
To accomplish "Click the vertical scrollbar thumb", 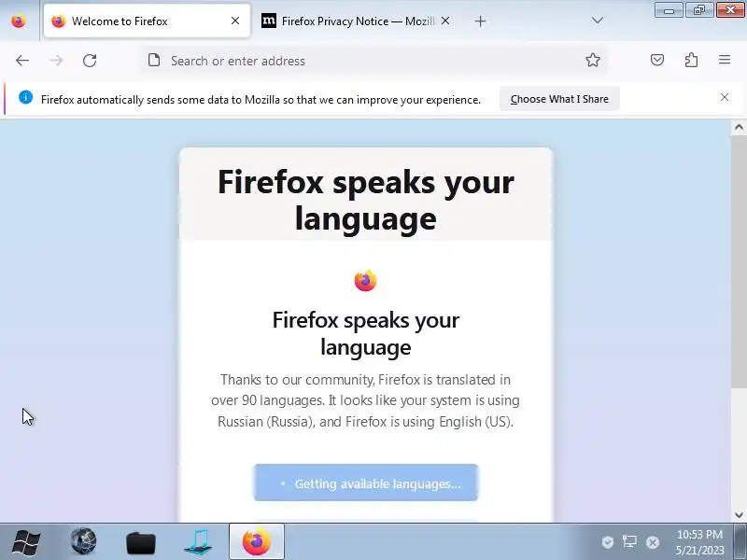I will pyautogui.click(x=739, y=262).
